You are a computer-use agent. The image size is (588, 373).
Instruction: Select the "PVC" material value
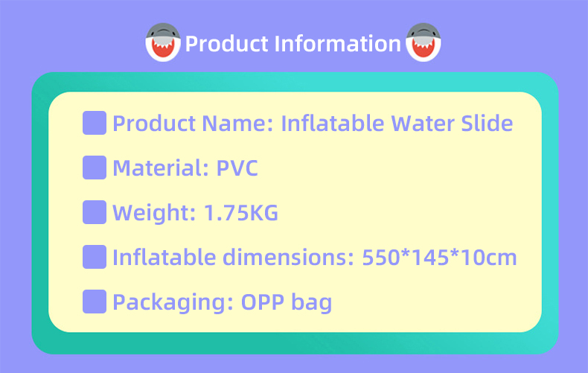(x=237, y=168)
